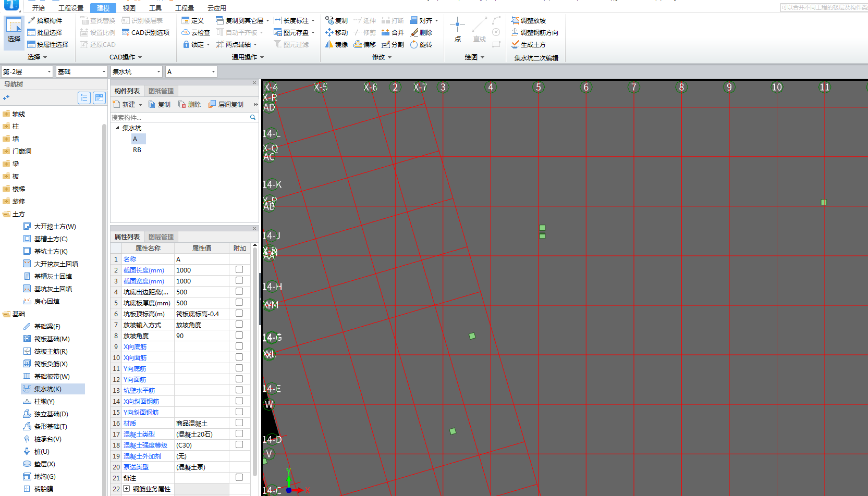Tick the 附加 checkbox for 放坡角度 row 8
Image resolution: width=868 pixels, height=496 pixels.
(239, 335)
